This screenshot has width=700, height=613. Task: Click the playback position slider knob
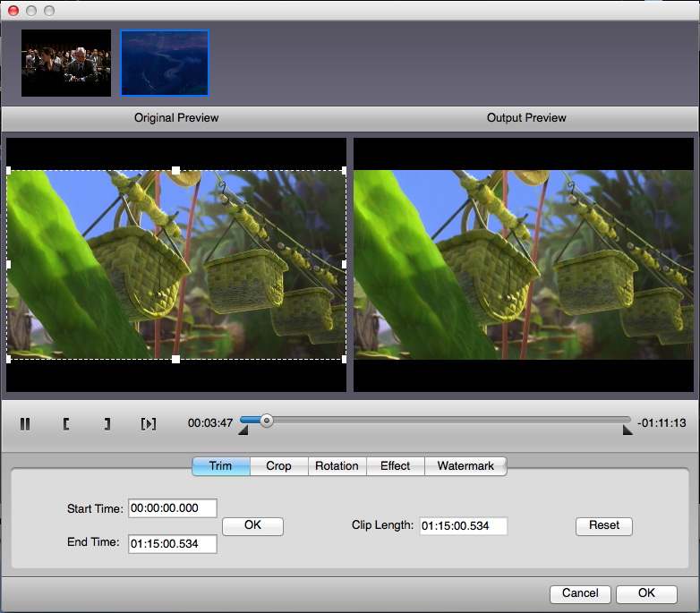pyautogui.click(x=267, y=421)
